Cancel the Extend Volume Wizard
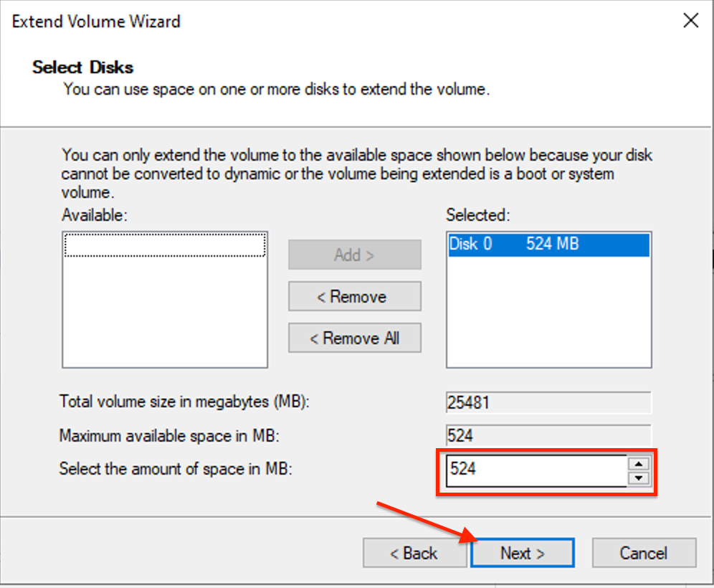The image size is (714, 588). (x=644, y=553)
